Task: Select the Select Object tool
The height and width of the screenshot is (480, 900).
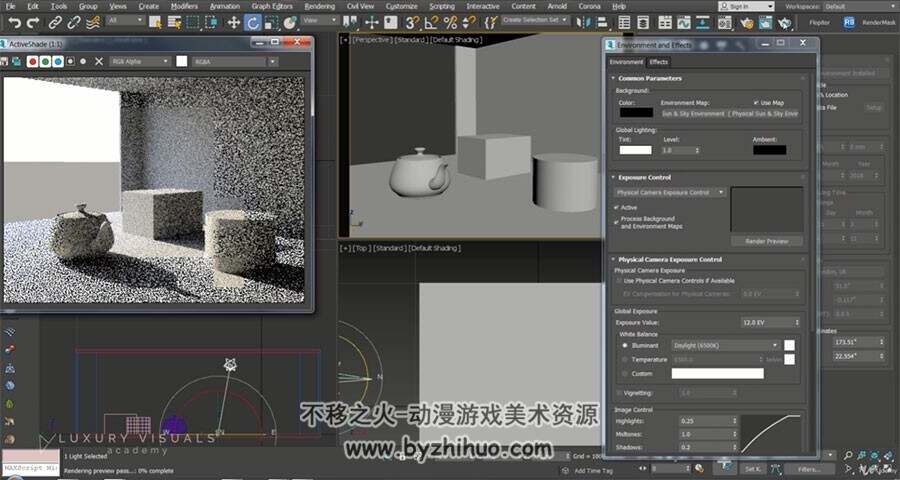Action: [x=155, y=22]
